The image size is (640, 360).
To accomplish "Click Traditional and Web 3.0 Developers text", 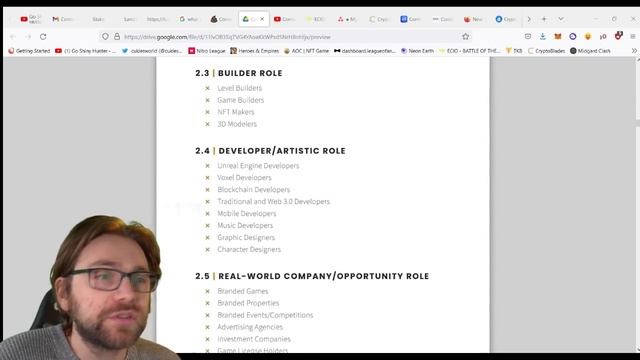I will [x=273, y=202].
